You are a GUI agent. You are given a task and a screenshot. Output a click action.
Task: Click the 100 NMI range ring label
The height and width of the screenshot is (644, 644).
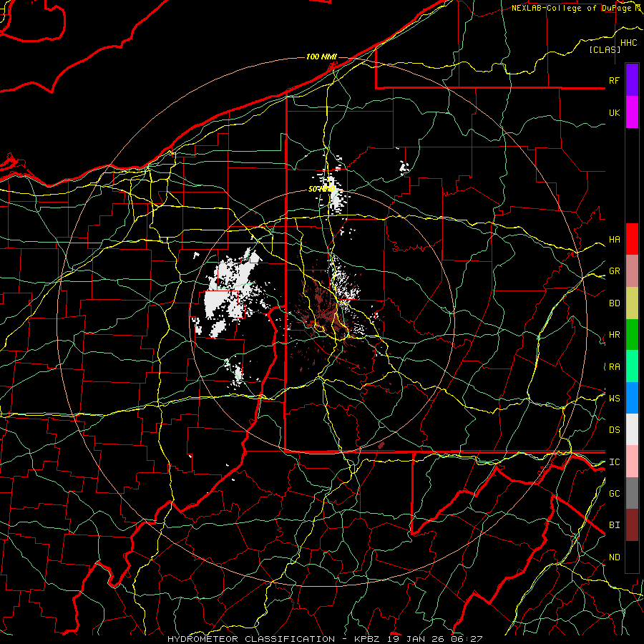(321, 57)
